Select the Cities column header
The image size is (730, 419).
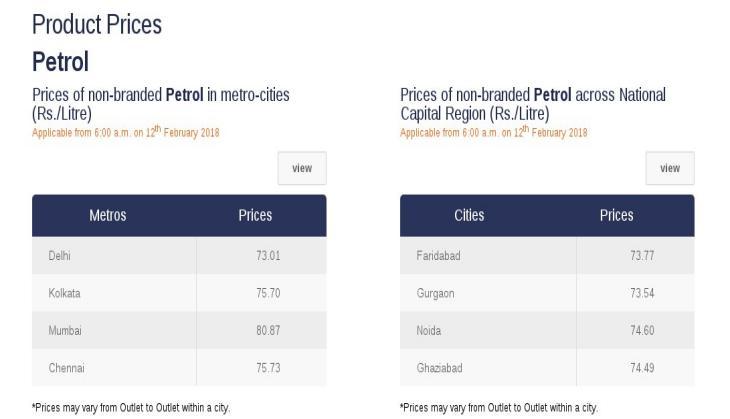[x=469, y=215]
